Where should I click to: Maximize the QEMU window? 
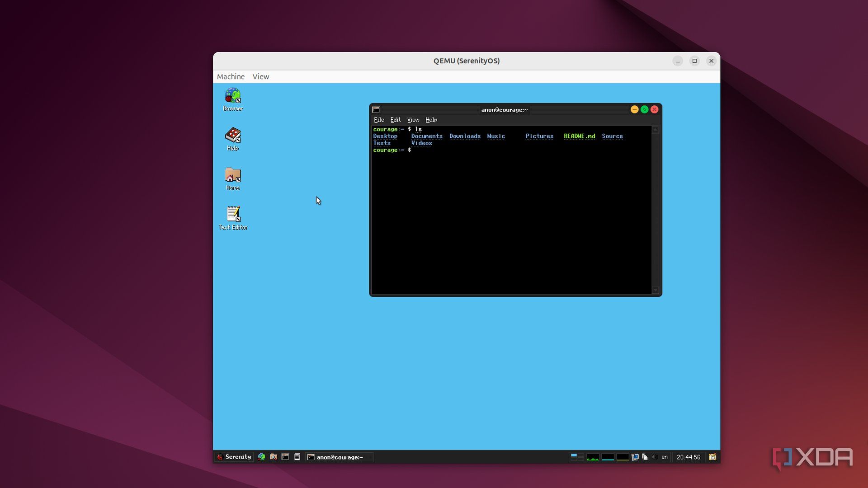point(694,61)
